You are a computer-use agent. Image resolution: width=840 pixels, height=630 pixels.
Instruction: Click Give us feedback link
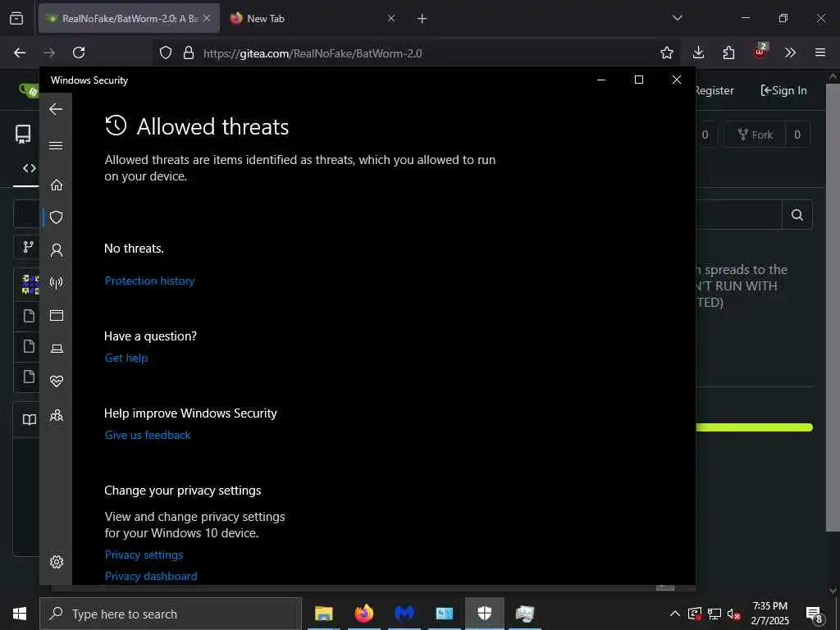(x=148, y=435)
